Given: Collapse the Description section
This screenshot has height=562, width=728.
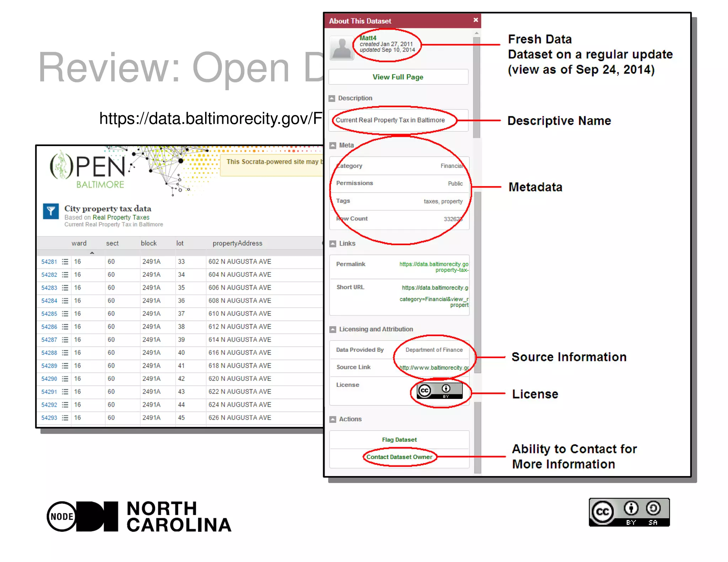Looking at the screenshot, I should 332,98.
